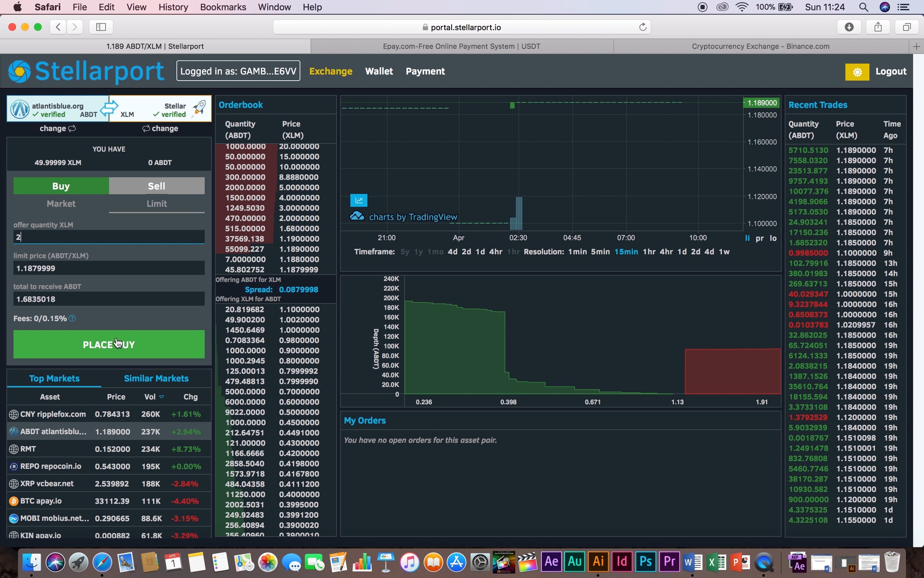Toggle the yellow sun theme button
The height and width of the screenshot is (578, 924).
pos(857,72)
